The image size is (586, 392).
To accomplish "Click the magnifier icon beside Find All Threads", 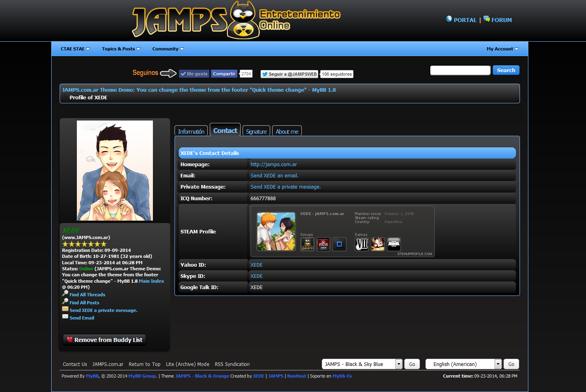I will coord(65,293).
